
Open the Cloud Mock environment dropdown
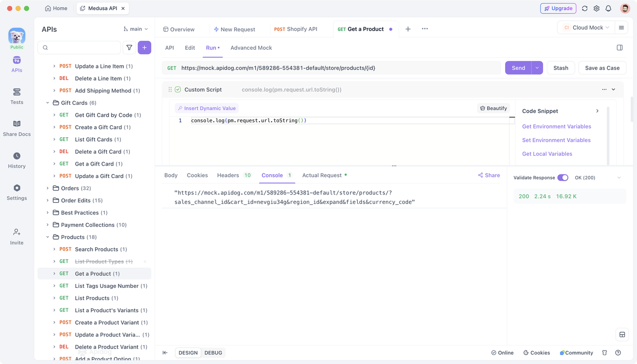point(586,28)
